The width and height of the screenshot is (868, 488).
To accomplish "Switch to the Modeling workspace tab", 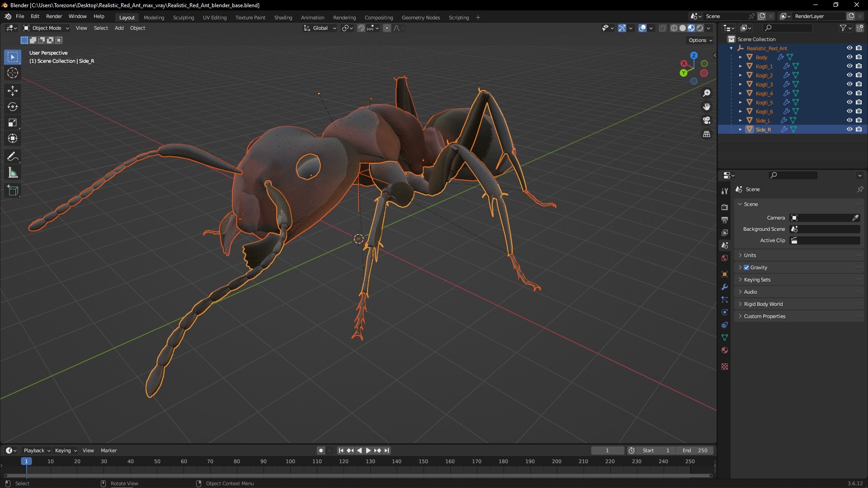I will coord(154,18).
